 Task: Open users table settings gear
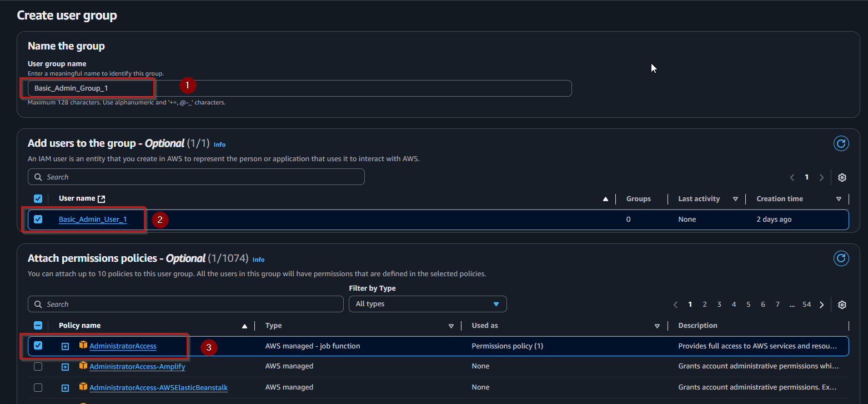pos(842,177)
